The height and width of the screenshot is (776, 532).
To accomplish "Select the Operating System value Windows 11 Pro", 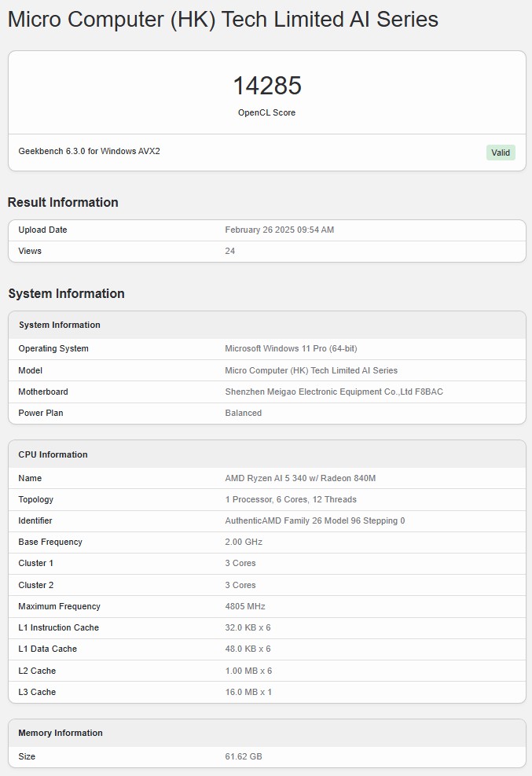I will 291,348.
